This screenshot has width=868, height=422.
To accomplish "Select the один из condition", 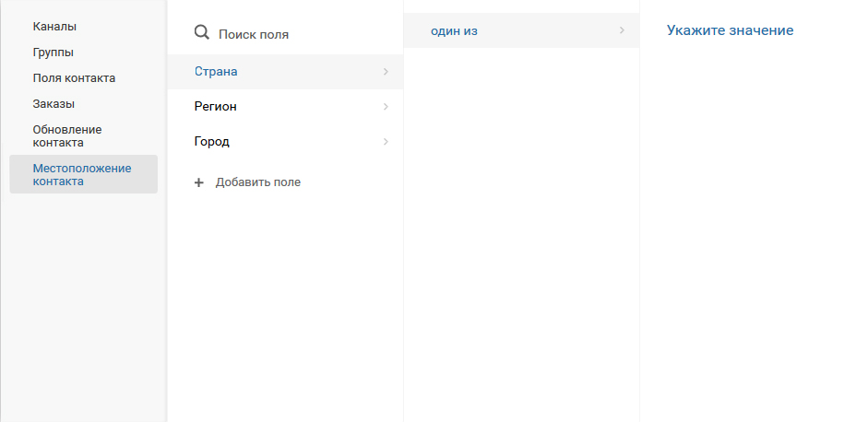I will 454,31.
